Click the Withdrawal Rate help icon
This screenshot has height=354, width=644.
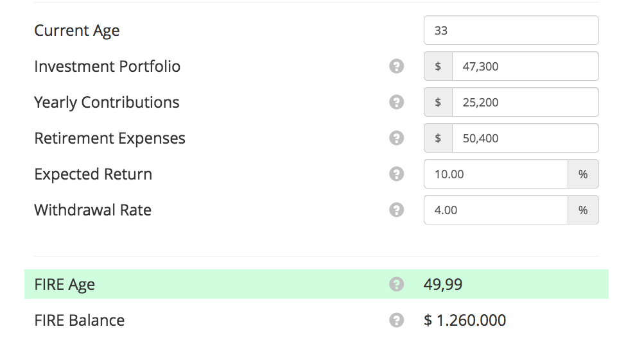pyautogui.click(x=397, y=210)
